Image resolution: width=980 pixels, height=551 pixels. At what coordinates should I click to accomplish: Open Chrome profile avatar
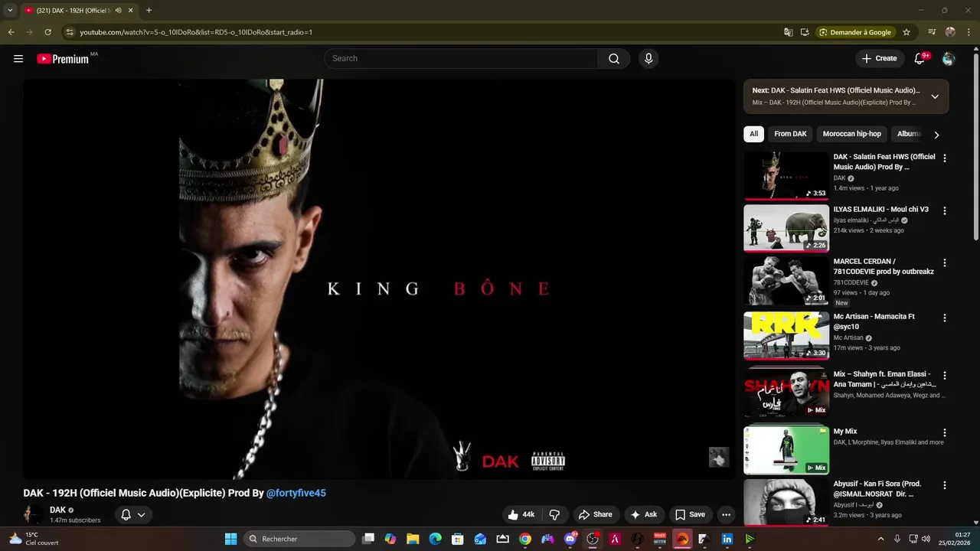950,32
